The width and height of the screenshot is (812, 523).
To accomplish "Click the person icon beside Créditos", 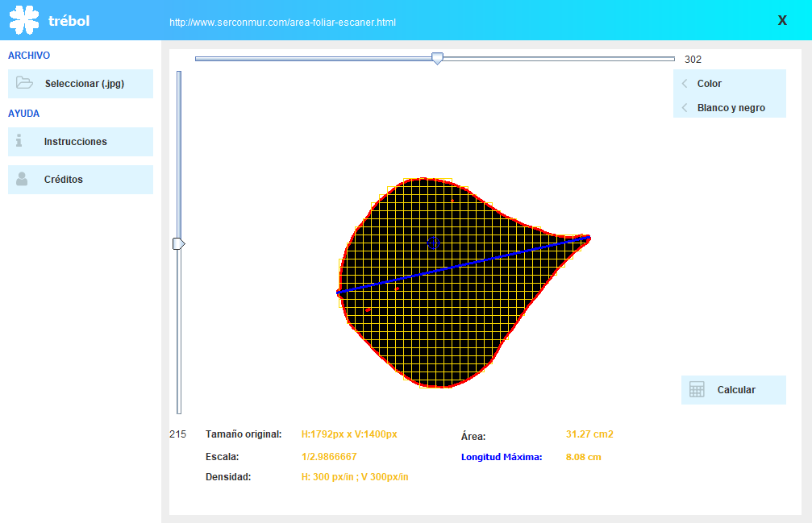I will tap(22, 179).
